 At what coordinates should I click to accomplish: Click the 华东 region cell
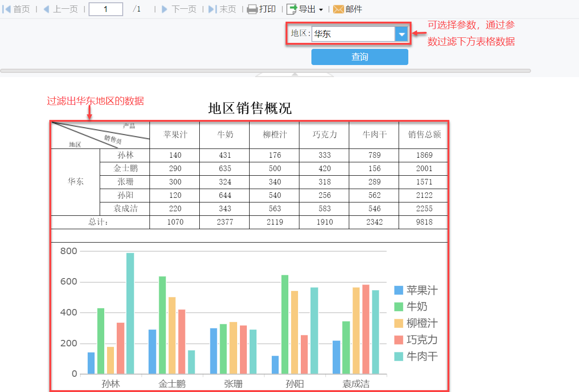[x=76, y=182]
